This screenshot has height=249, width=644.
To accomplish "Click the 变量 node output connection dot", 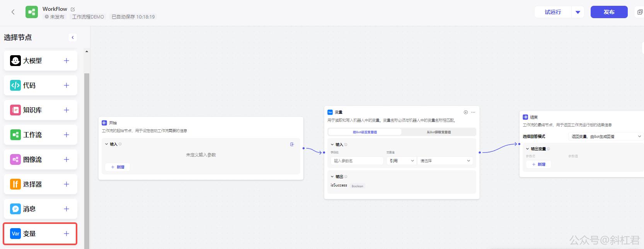I will click(x=480, y=152).
